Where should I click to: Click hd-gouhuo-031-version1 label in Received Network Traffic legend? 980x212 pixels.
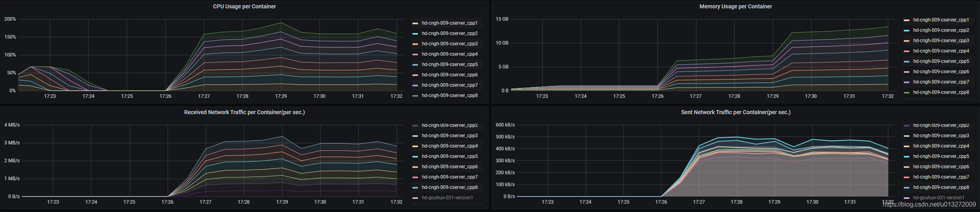tap(447, 198)
